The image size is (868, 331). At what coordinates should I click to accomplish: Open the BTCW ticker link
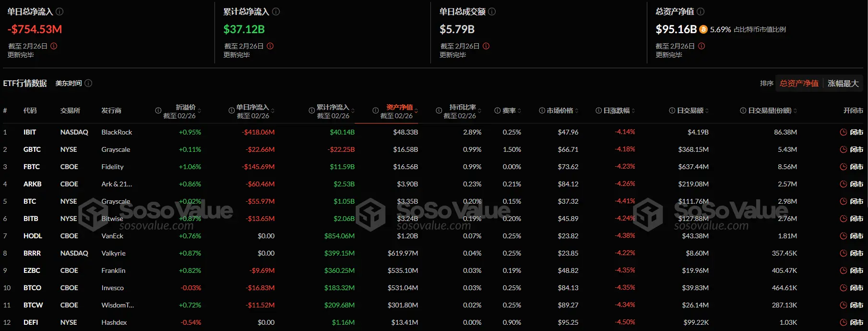click(x=33, y=305)
